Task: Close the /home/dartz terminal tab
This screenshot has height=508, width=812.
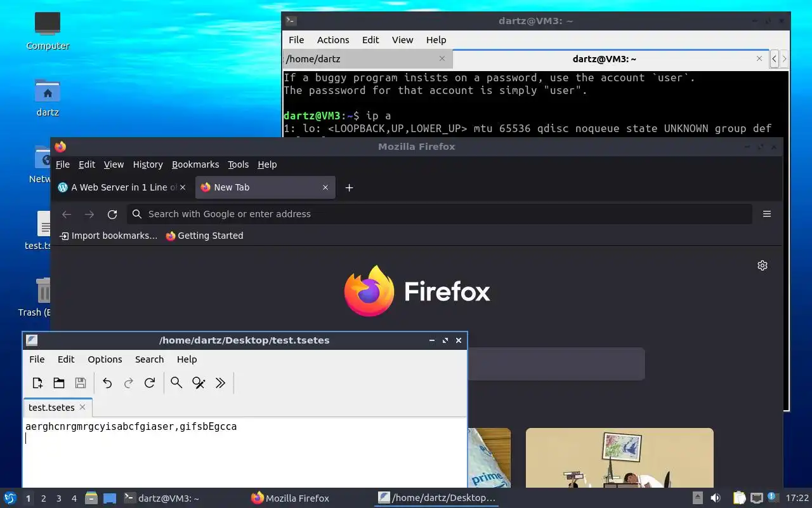Action: pyautogui.click(x=442, y=58)
